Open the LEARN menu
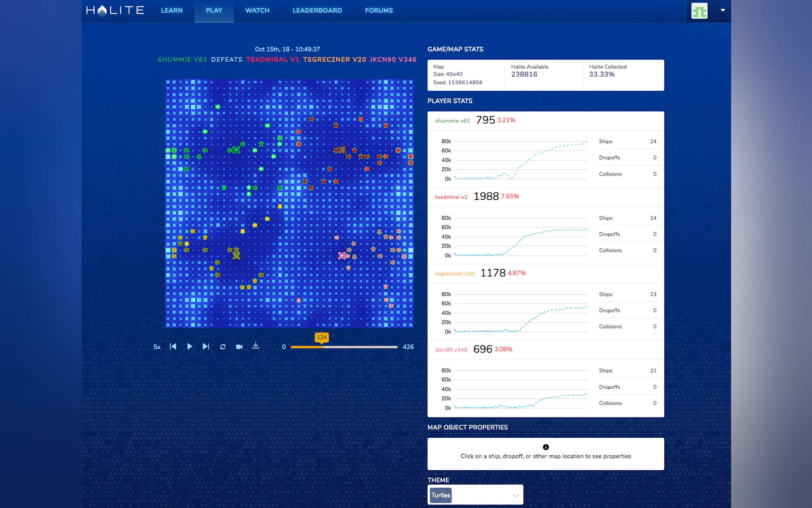This screenshot has width=812, height=508. click(x=172, y=11)
